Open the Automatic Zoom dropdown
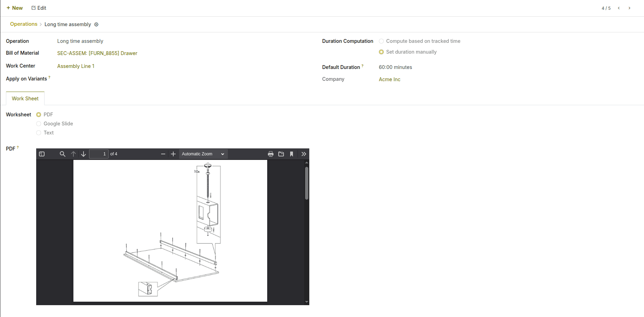Viewport: 644px width, 317px height. coord(203,154)
